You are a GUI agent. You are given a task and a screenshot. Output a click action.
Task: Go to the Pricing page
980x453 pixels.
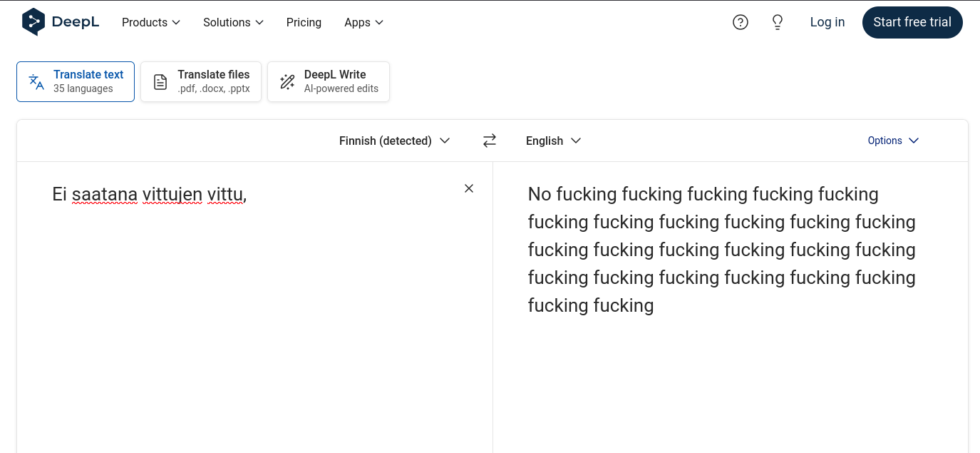(x=304, y=22)
